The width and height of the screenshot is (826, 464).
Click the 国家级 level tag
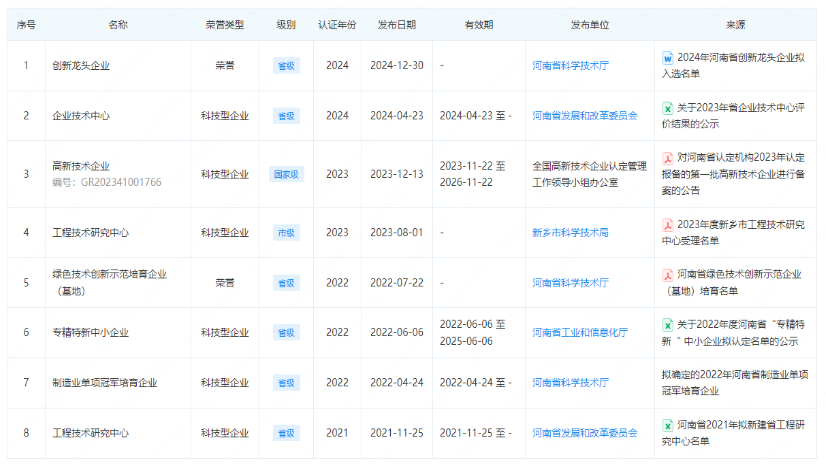[286, 174]
